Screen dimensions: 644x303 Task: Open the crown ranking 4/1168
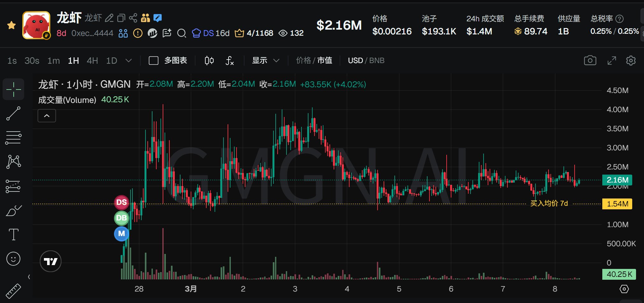(x=254, y=33)
